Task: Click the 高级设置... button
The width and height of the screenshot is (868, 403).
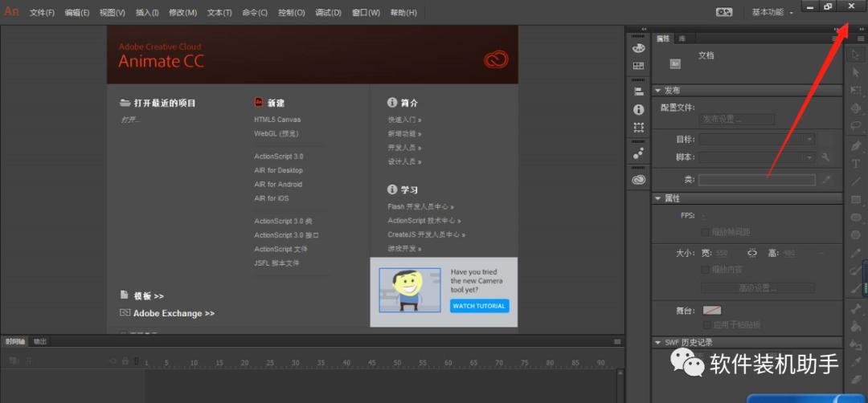Action: click(758, 288)
